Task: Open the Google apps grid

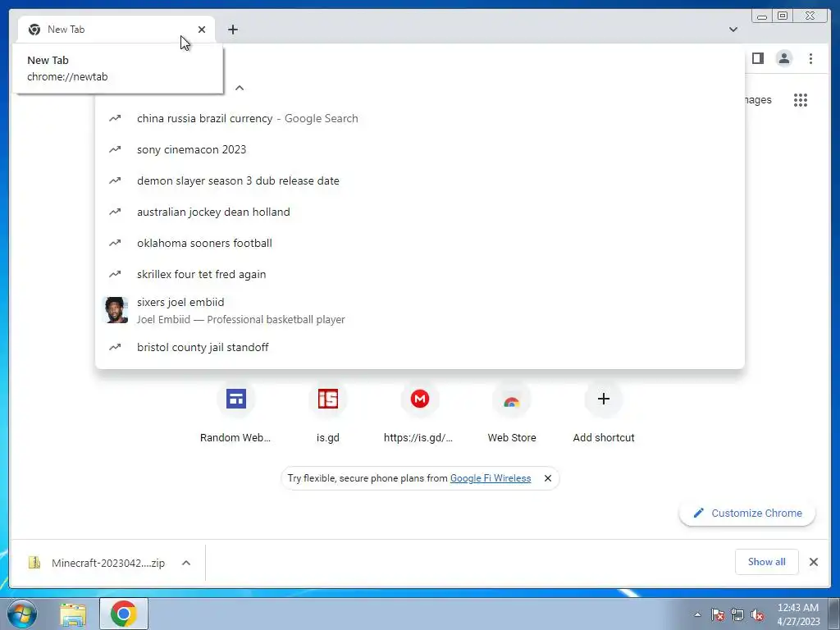Action: (x=801, y=99)
